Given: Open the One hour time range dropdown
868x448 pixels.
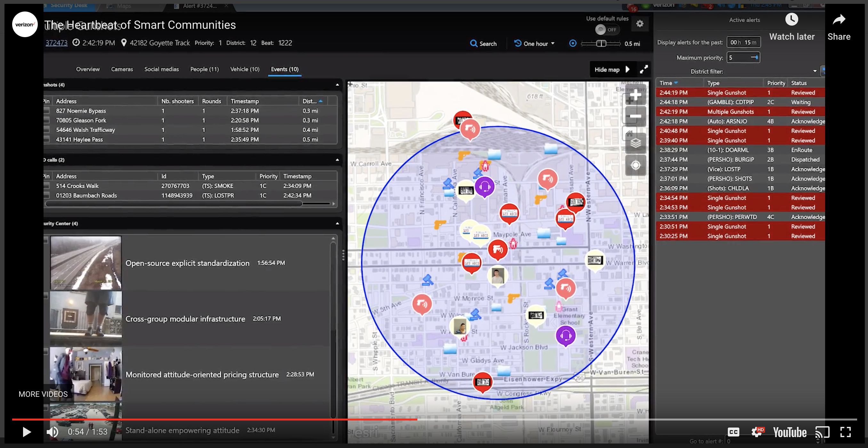Looking at the screenshot, I should click(534, 44).
